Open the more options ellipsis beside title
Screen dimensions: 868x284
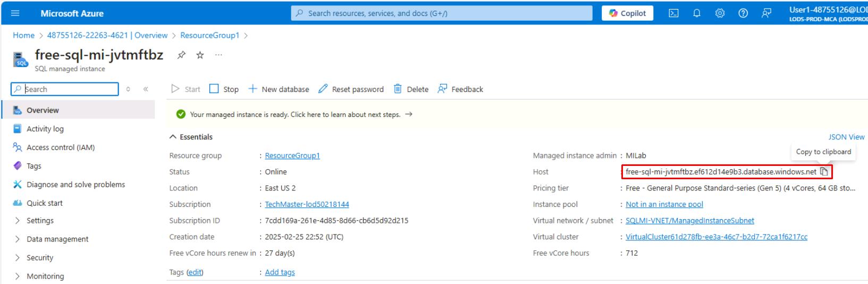pos(218,55)
